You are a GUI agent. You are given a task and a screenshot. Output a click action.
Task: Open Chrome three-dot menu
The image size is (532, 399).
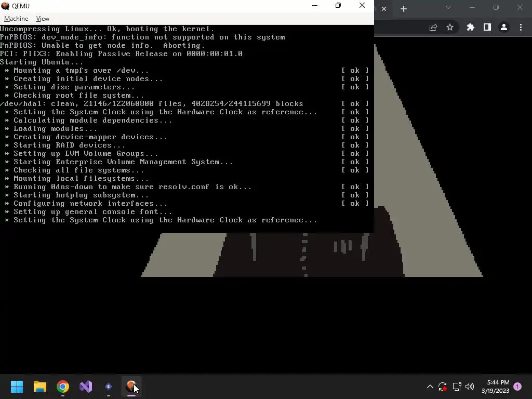[x=521, y=27]
